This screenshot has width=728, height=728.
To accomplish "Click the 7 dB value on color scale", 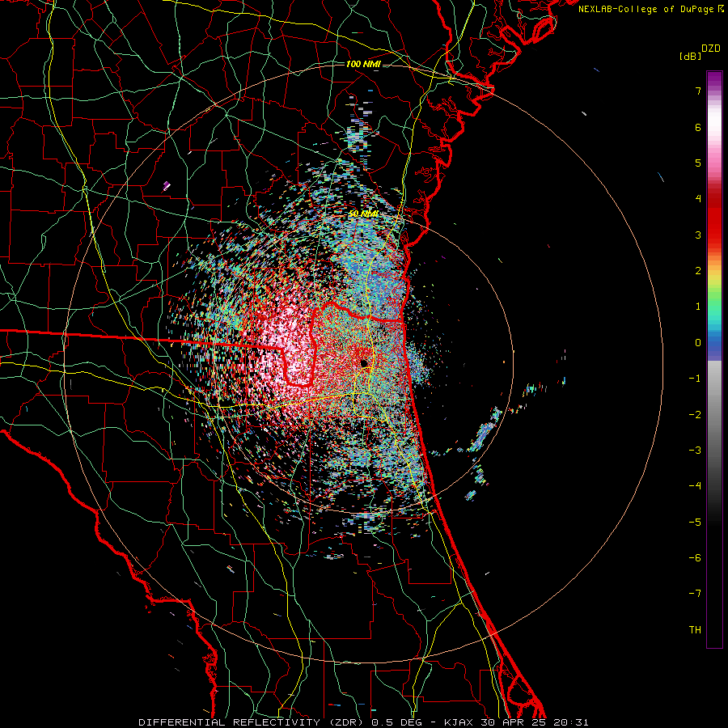I will (698, 91).
